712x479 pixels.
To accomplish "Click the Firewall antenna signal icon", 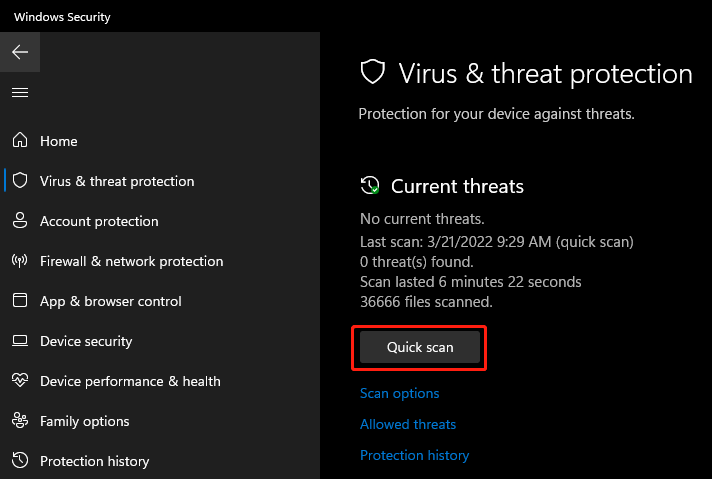I will [20, 261].
